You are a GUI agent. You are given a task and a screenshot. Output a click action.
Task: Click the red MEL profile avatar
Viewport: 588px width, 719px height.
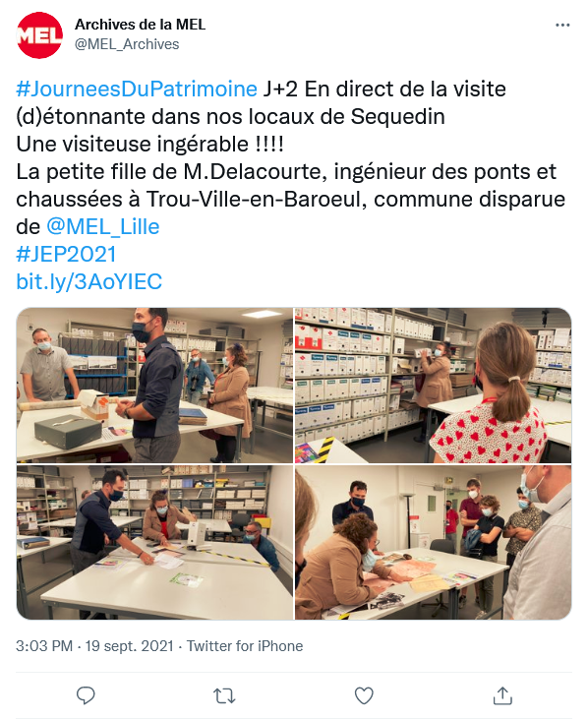pos(40,35)
